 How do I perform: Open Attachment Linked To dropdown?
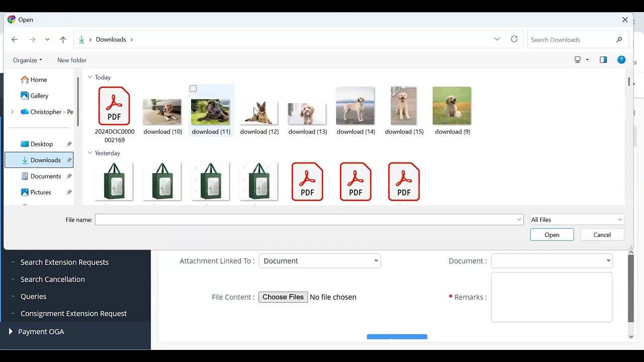pyautogui.click(x=320, y=261)
